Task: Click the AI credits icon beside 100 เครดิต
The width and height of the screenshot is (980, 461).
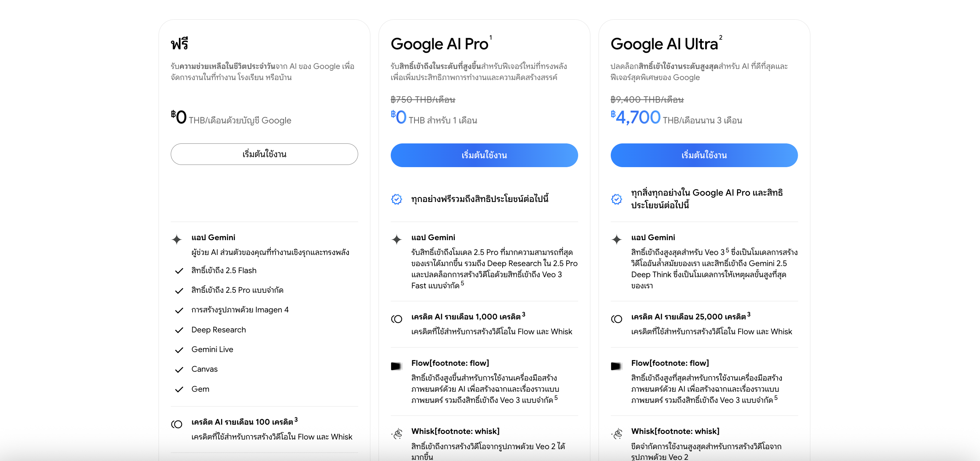Action: (x=177, y=424)
